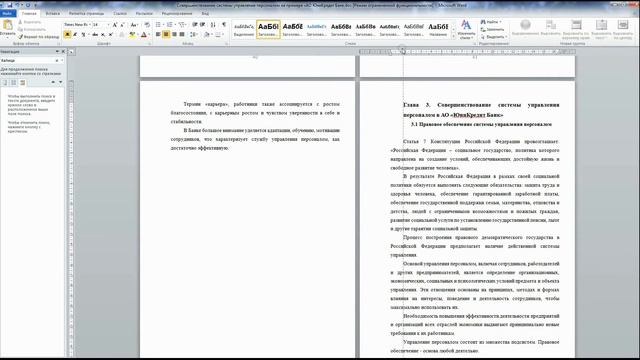Click the Copy (Копировать) command

tap(31, 29)
